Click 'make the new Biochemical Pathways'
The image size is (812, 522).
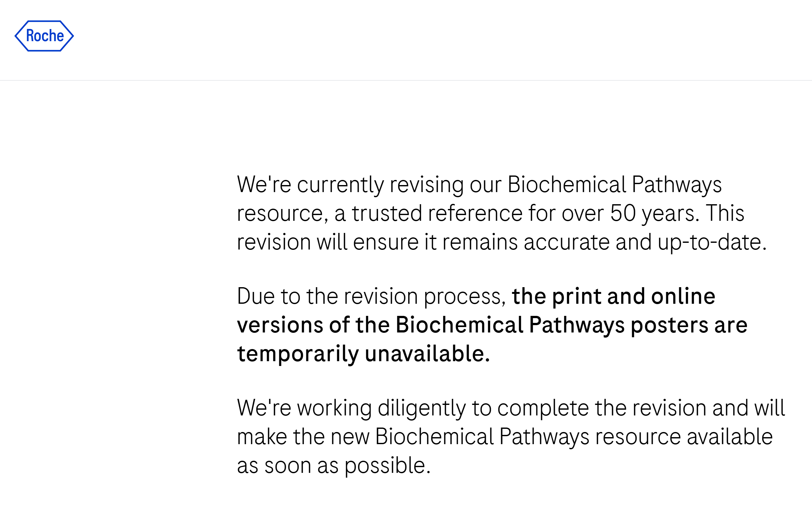point(413,437)
